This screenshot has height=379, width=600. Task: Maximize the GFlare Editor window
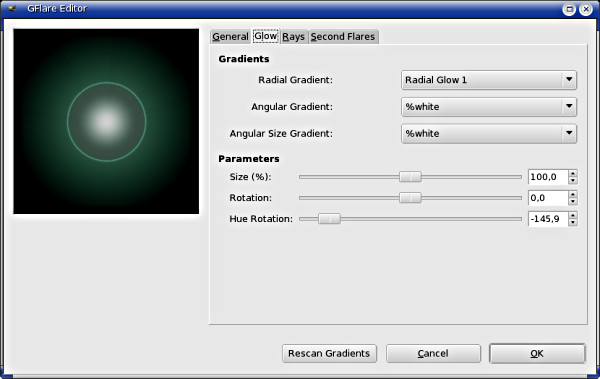click(x=569, y=9)
